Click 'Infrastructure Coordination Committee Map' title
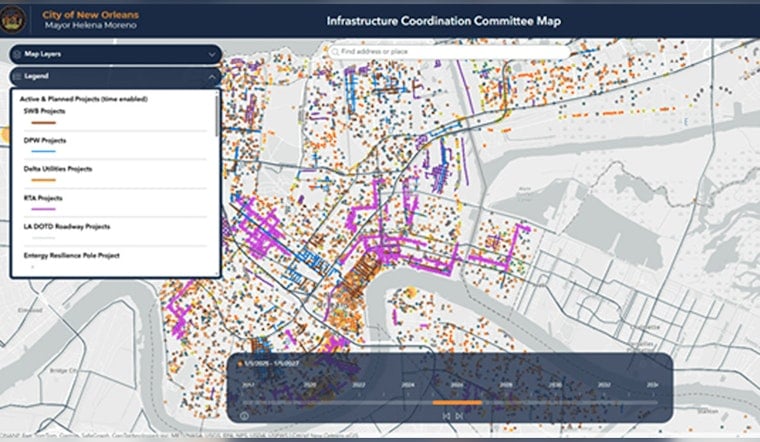 (443, 21)
